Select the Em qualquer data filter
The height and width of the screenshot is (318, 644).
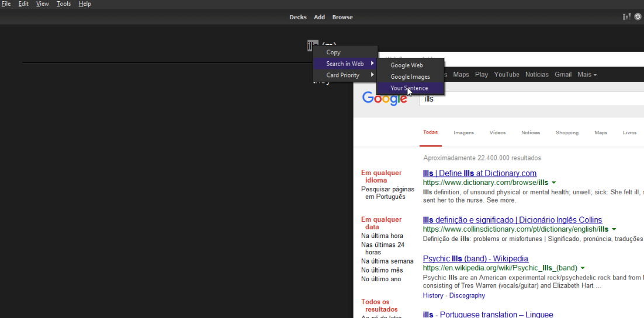click(382, 223)
